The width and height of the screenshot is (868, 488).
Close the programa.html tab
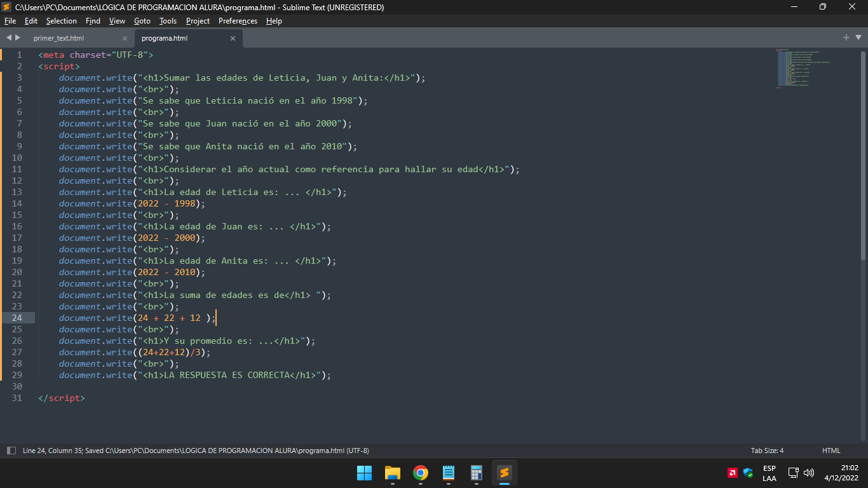pyautogui.click(x=233, y=38)
